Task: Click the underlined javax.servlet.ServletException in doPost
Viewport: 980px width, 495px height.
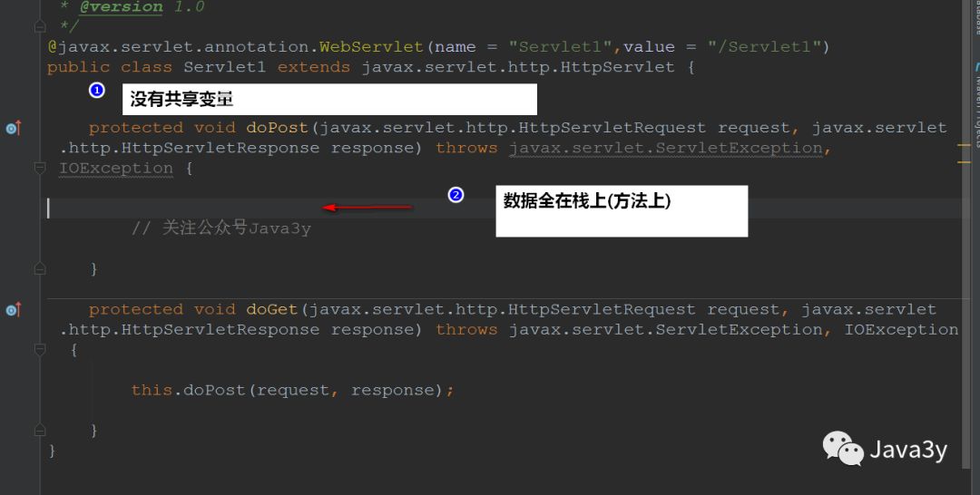Action: coord(666,148)
